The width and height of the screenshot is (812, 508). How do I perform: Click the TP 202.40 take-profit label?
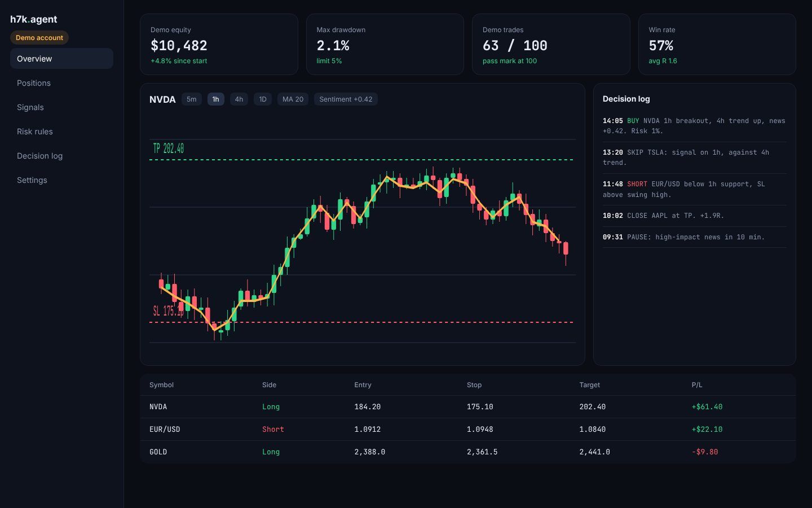(169, 148)
